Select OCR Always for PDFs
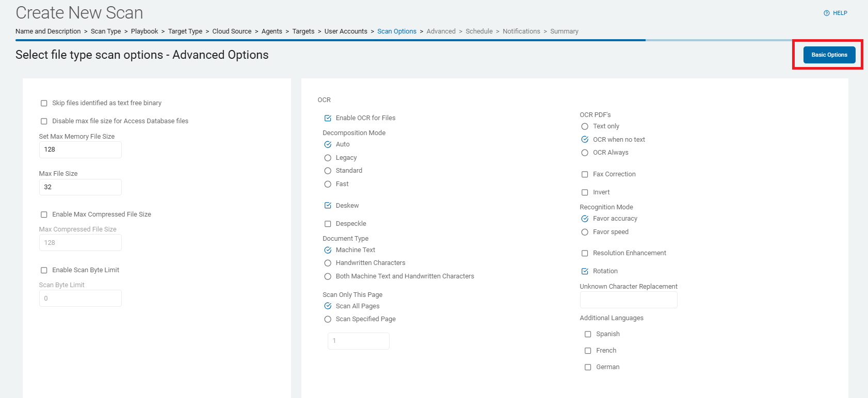This screenshot has height=398, width=868. 585,153
